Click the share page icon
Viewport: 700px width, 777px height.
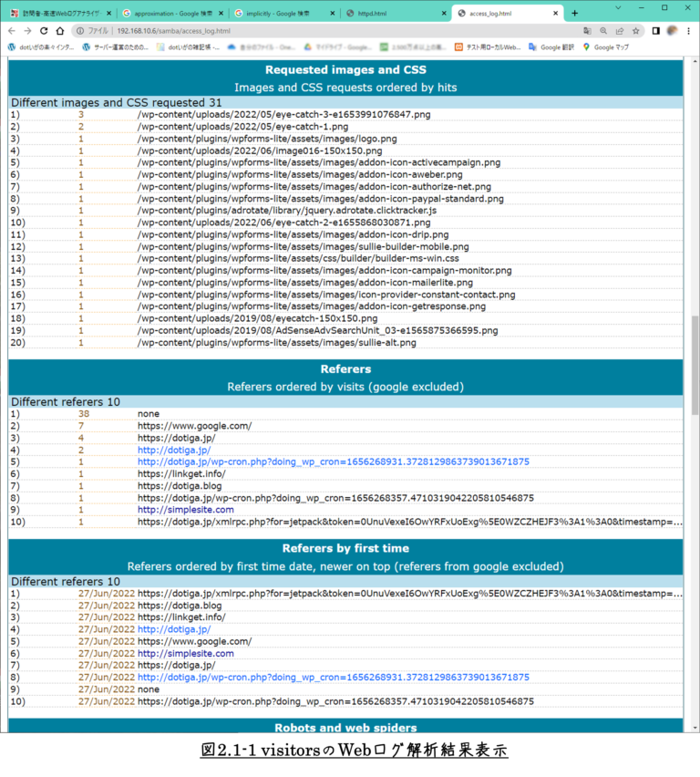click(x=620, y=30)
